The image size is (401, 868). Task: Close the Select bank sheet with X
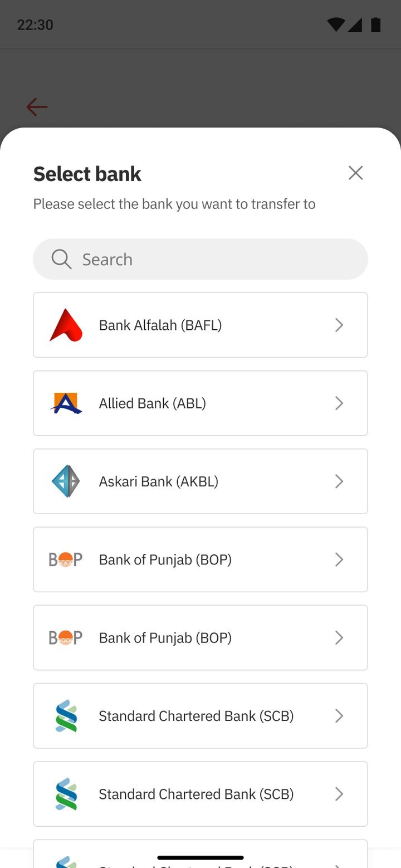(x=355, y=173)
